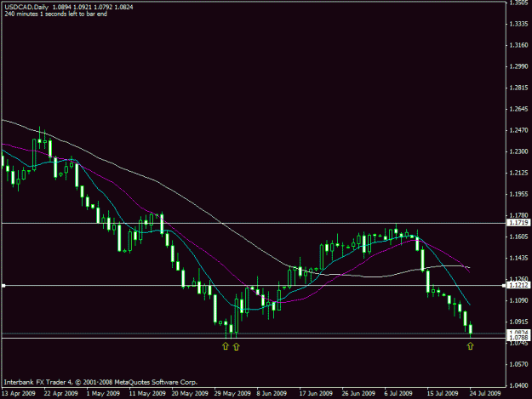The height and width of the screenshot is (399, 532).
Task: Click the 1.0570 price axis label
Action: pos(519,364)
